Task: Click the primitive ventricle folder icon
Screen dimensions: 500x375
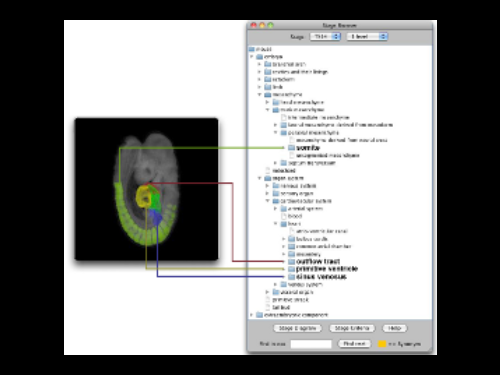Action: (291, 269)
